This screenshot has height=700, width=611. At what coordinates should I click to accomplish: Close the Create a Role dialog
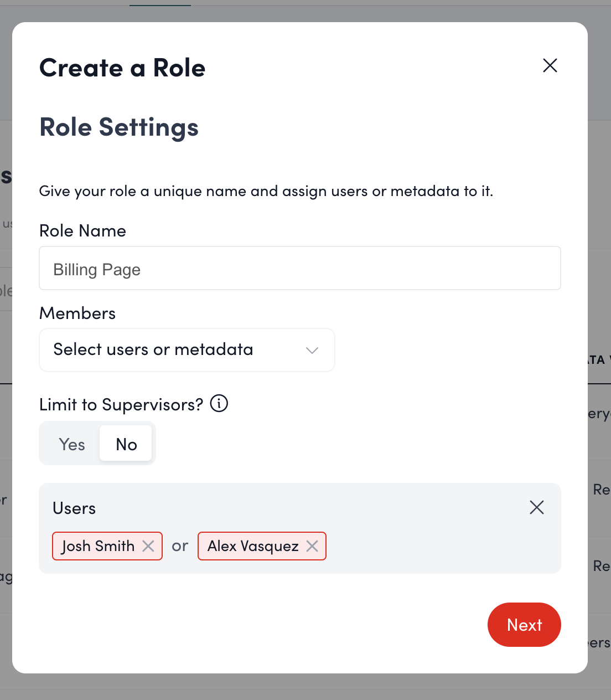550,66
